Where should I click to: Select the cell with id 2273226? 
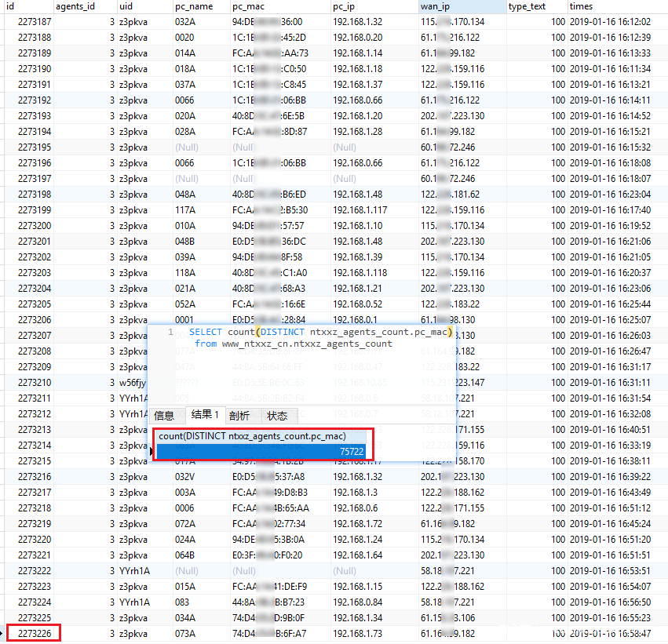point(34,633)
